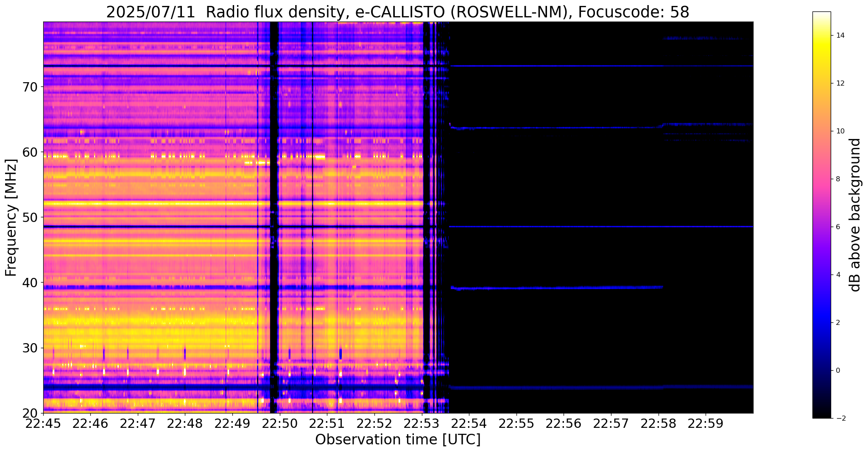Click the 22:46 time tick label
868x452 pixels.
point(90,423)
